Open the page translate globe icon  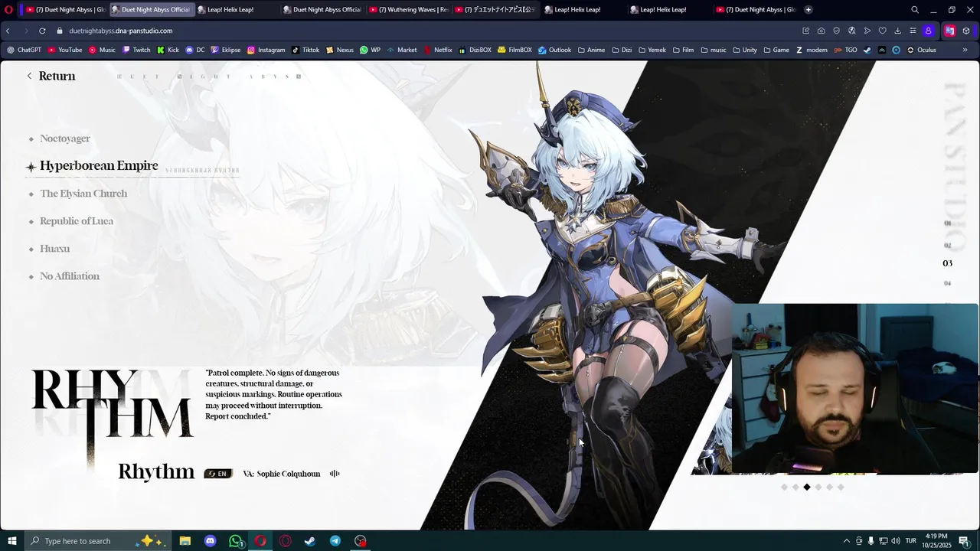pyautogui.click(x=851, y=31)
